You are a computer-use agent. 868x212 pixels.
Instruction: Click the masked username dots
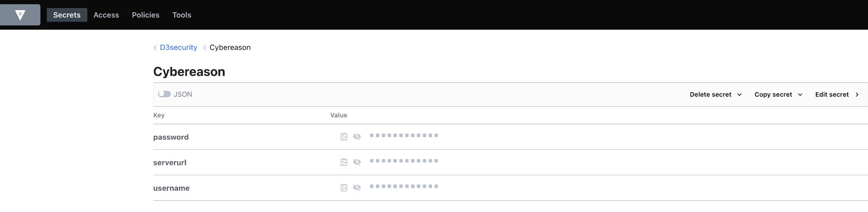404,186
